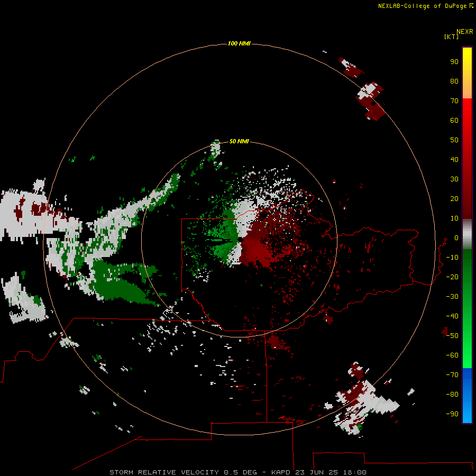Click the 0 value on the scale
This screenshot has width=476, height=476.
coord(456,237)
